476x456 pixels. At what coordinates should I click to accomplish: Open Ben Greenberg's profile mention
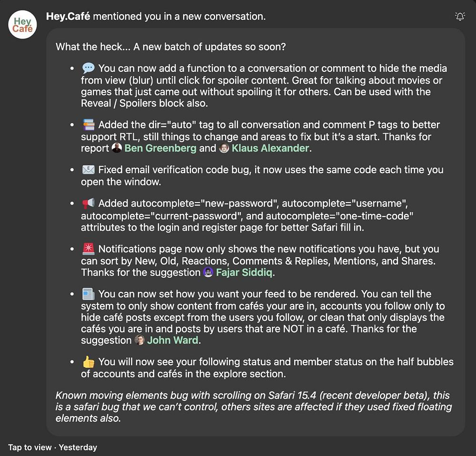tap(160, 148)
